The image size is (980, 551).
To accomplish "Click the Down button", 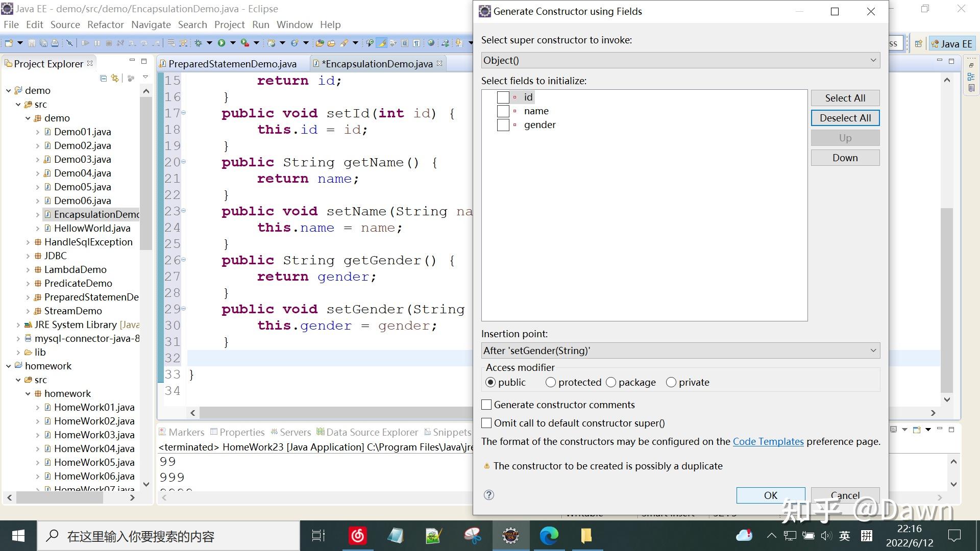I will tap(845, 158).
